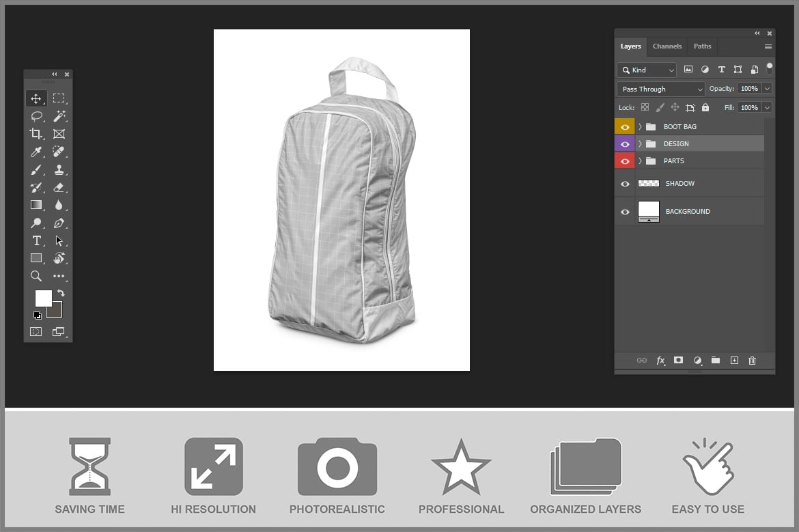Viewport: 799px width, 532px height.
Task: Hide the PARTS layer group
Action: pyautogui.click(x=625, y=161)
